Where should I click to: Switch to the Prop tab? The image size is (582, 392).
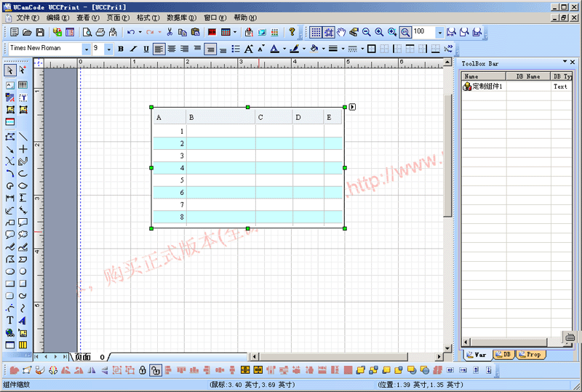click(x=530, y=354)
